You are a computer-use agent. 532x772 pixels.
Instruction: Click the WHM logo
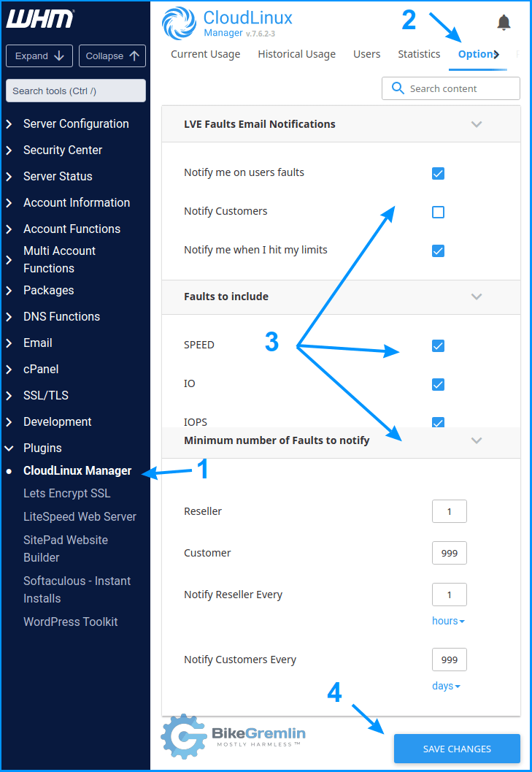pyautogui.click(x=40, y=19)
